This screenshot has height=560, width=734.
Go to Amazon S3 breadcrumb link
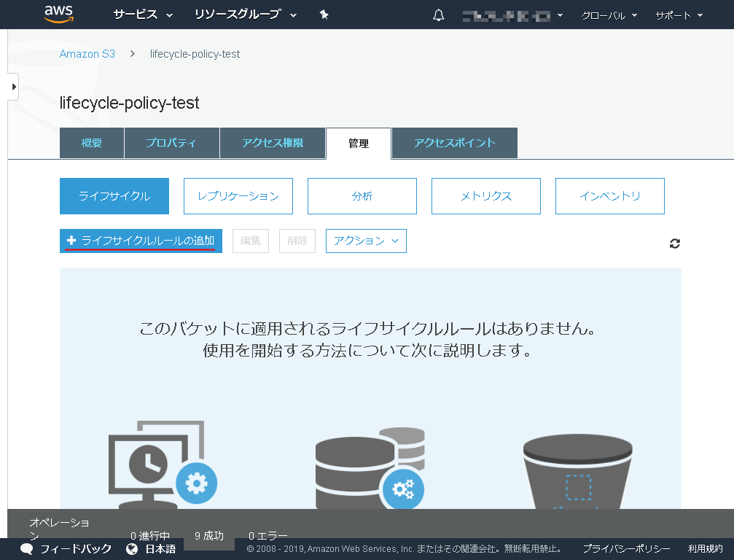coord(87,54)
